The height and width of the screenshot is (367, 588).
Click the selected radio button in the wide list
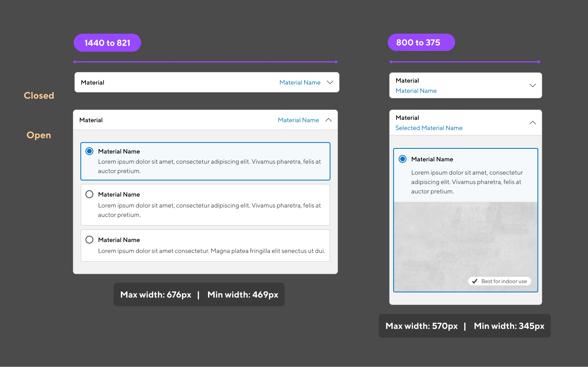[89, 151]
